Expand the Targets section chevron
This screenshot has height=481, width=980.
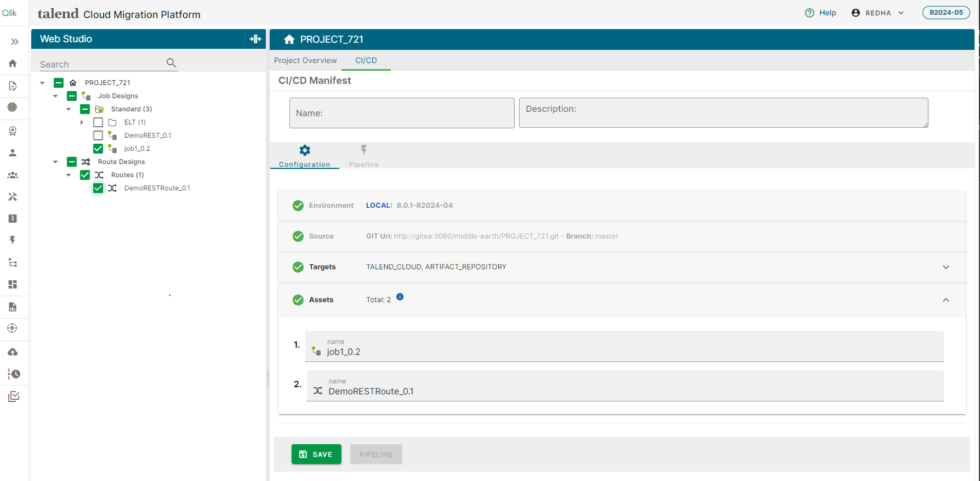946,267
